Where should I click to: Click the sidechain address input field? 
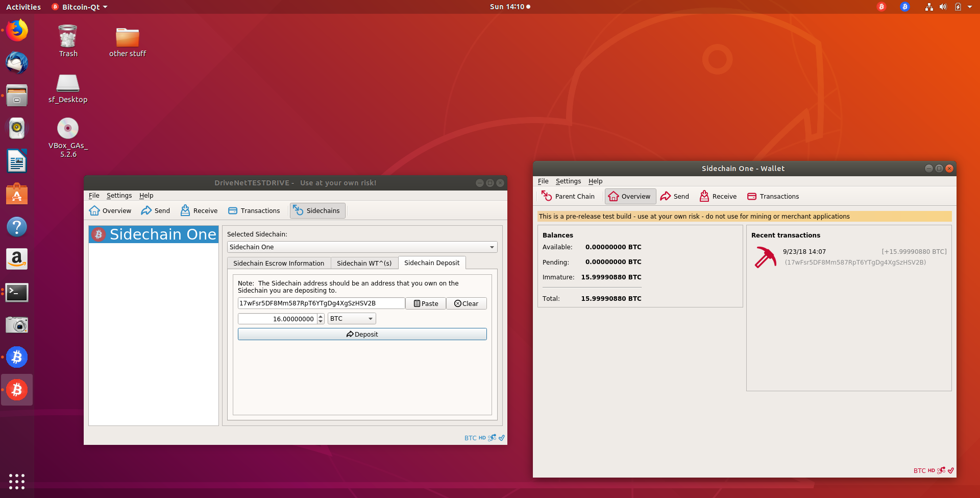(321, 303)
